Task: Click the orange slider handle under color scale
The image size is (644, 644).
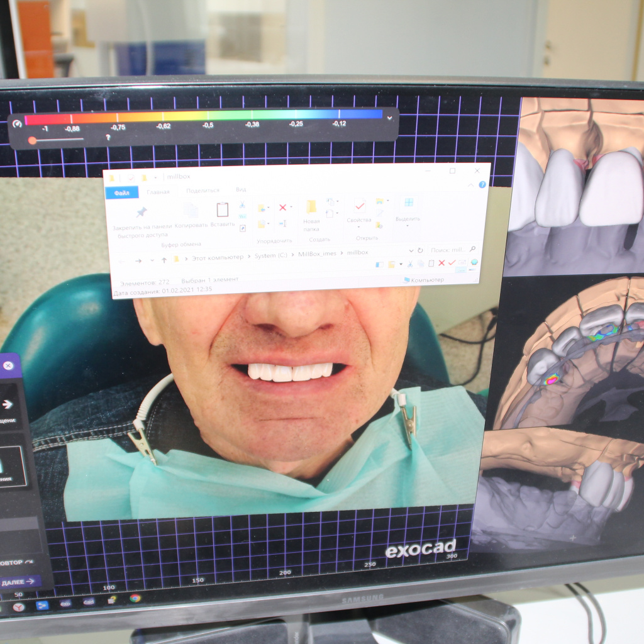Action: click(32, 140)
